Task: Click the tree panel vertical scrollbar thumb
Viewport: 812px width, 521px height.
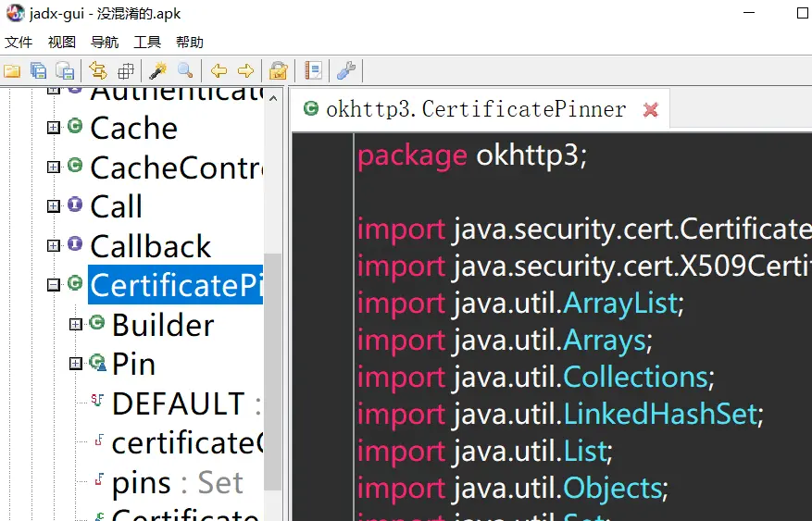Action: (273, 371)
